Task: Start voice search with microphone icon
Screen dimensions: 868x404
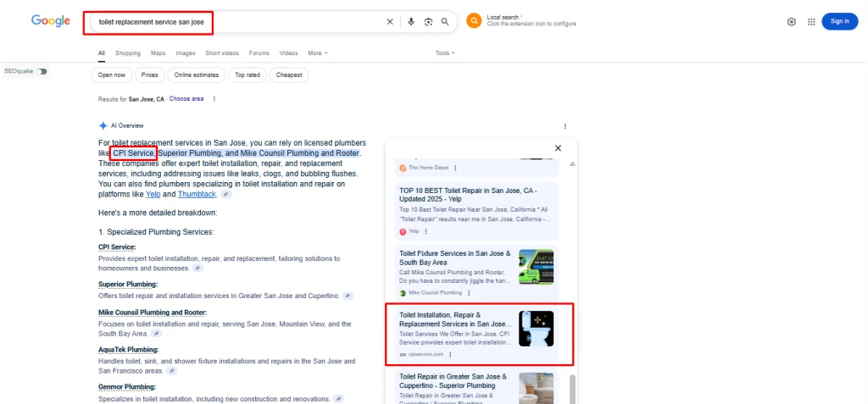Action: click(411, 22)
